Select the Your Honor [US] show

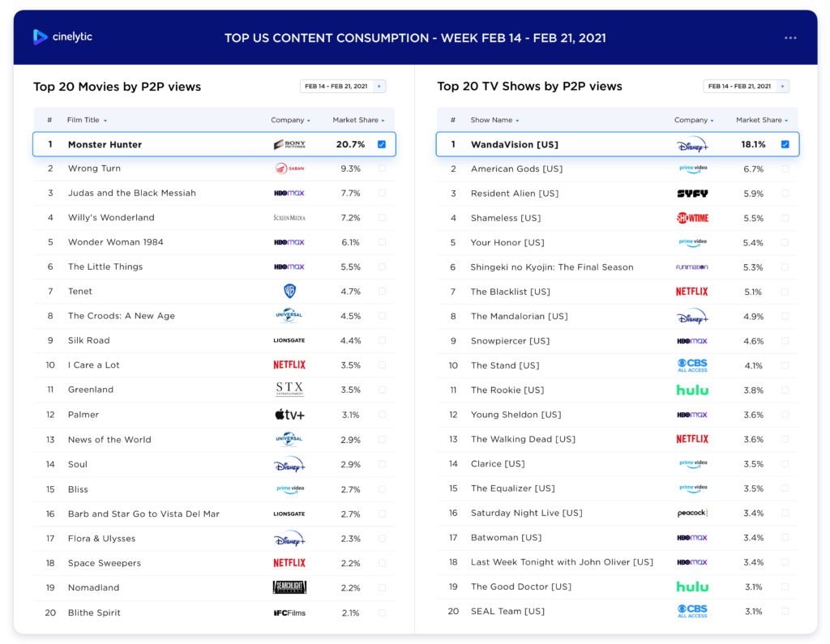pyautogui.click(x=507, y=242)
